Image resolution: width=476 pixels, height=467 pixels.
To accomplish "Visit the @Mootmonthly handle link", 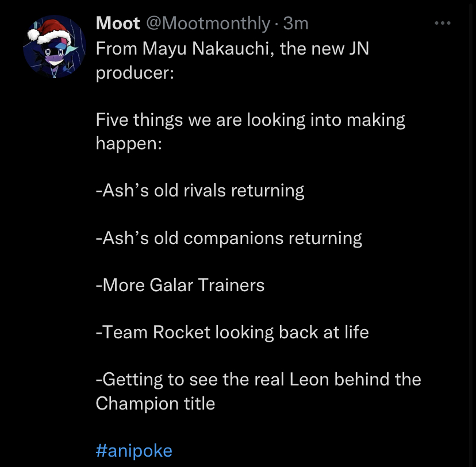I will [208, 24].
